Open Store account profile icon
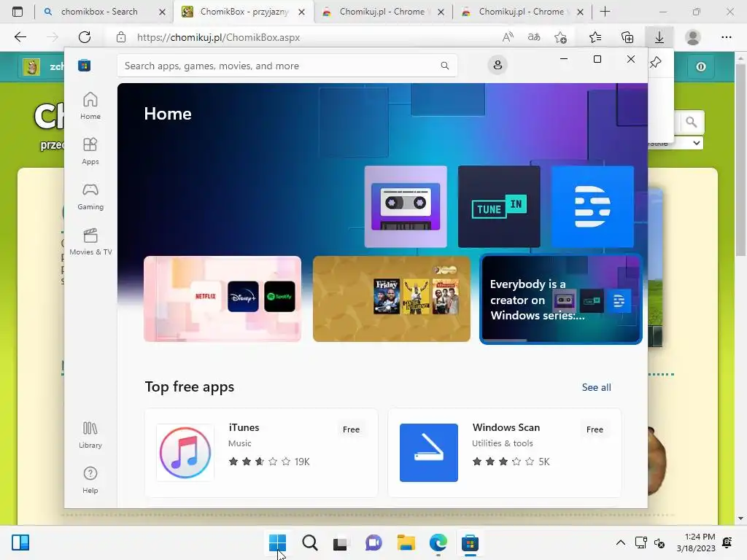Viewport: 747px width, 560px height. [498, 65]
